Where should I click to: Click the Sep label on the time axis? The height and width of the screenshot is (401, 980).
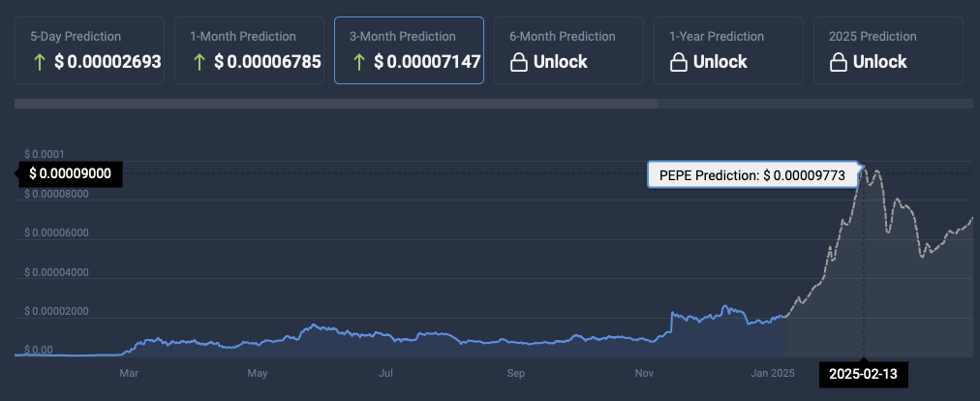(515, 374)
